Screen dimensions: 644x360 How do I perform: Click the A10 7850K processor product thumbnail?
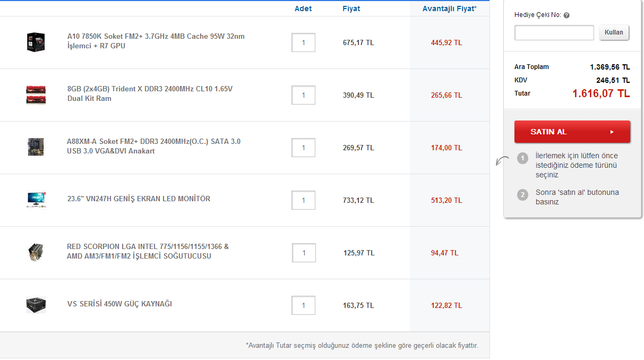point(36,42)
